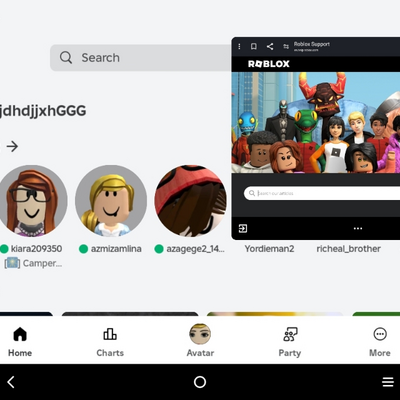400x400 pixels.
Task: Tap the Android back navigation button
Action: [11, 382]
